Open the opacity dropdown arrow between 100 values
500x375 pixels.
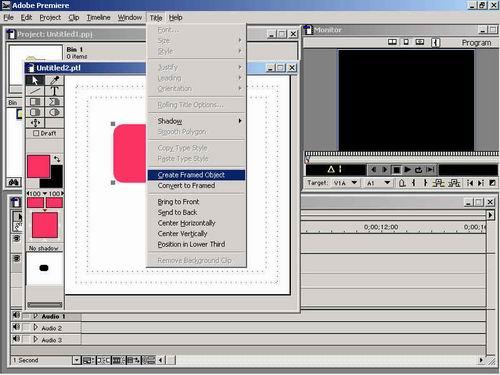(45, 194)
